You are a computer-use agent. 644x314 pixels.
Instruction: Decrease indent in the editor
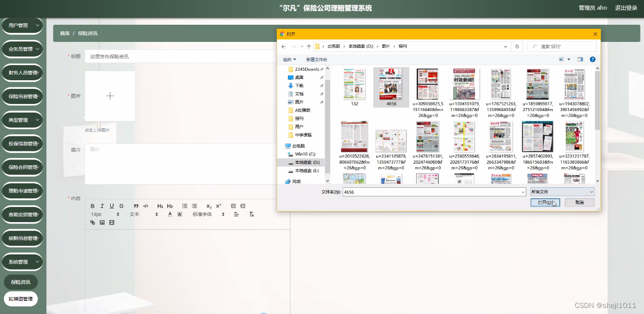click(x=233, y=206)
